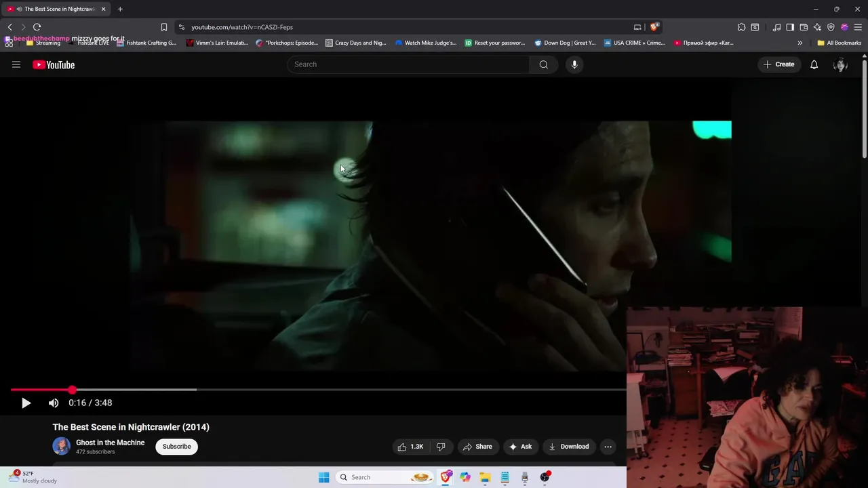Open the Fishtank Crafting G... bookmark
Image resolution: width=868 pixels, height=488 pixels.
pos(146,43)
